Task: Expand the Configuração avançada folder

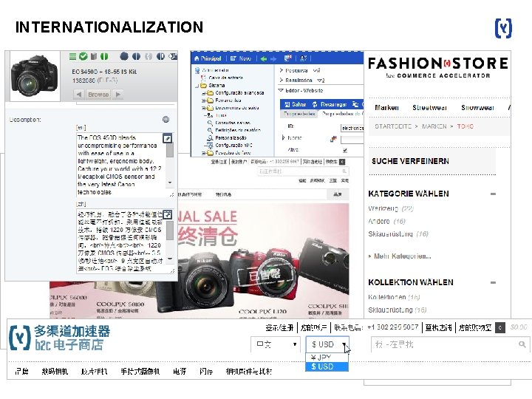Action: tap(204, 93)
